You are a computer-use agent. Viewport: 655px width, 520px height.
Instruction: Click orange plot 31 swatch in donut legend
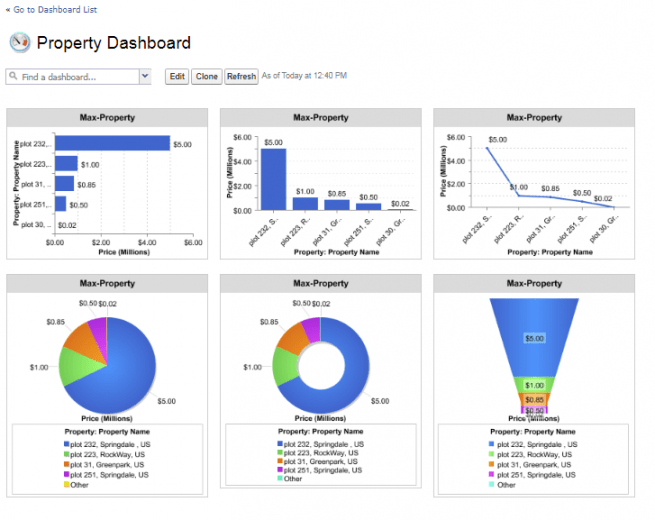pyautogui.click(x=280, y=461)
